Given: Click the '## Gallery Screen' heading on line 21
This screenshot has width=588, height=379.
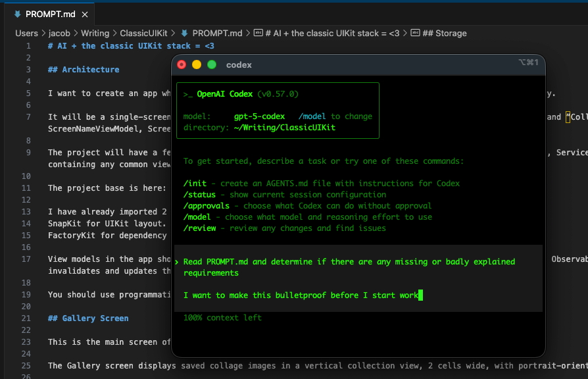Looking at the screenshot, I should pos(88,318).
